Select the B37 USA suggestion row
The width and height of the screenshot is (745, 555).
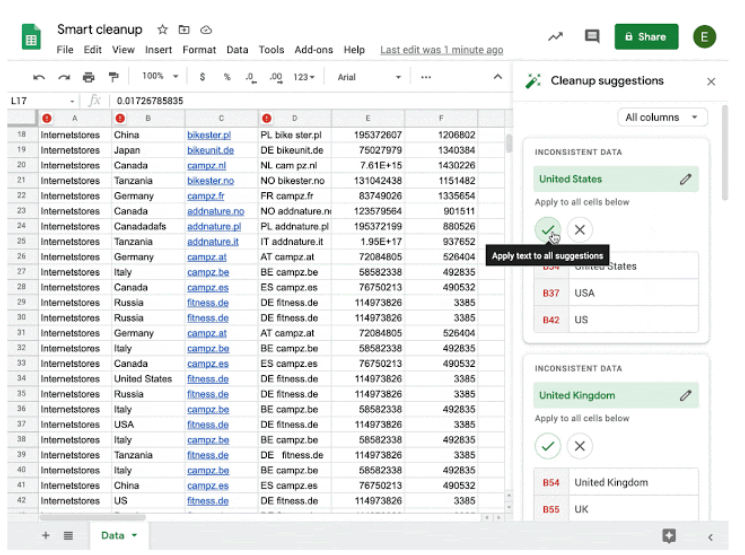pyautogui.click(x=616, y=293)
